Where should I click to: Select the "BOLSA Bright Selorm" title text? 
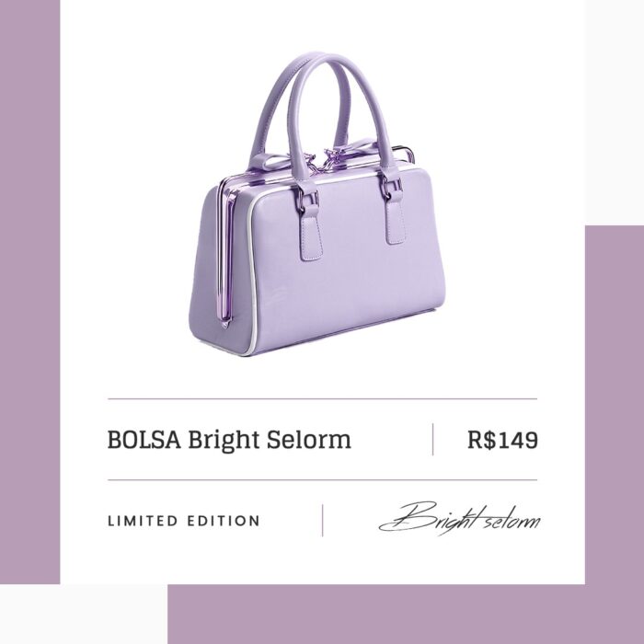(x=229, y=440)
